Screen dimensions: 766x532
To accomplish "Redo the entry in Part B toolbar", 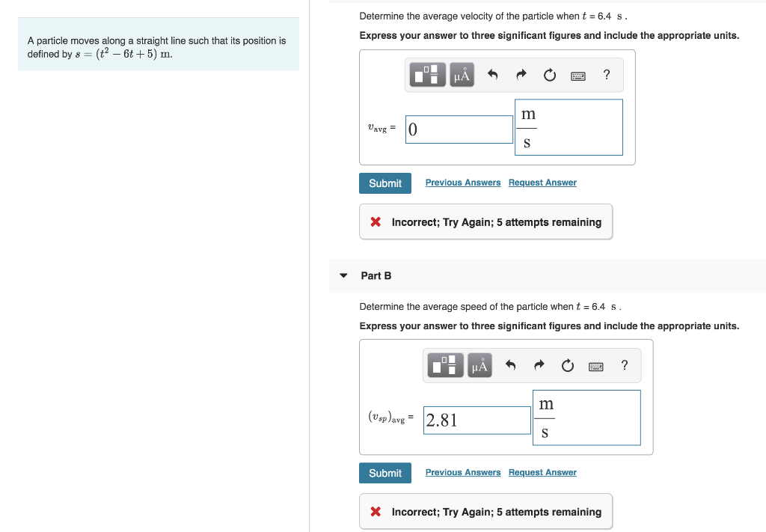I will click(539, 365).
